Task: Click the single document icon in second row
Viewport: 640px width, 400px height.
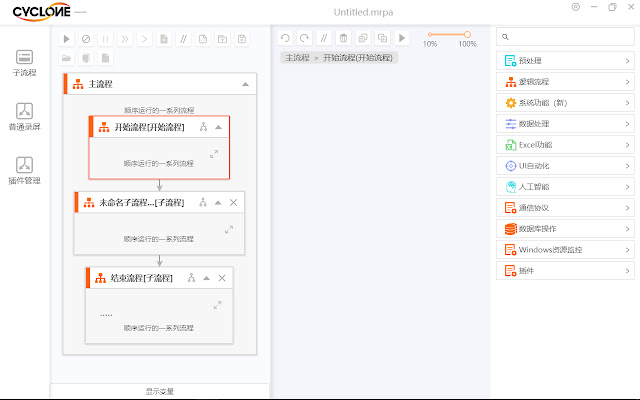Action: point(105,58)
